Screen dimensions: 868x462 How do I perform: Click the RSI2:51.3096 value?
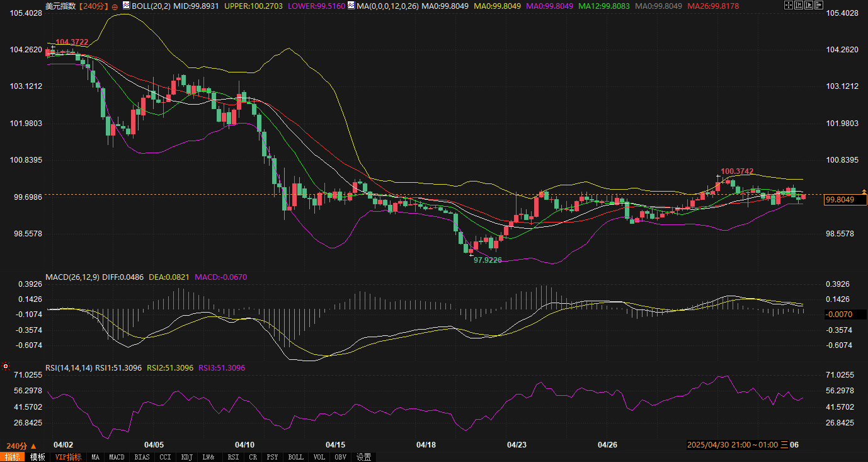point(170,367)
